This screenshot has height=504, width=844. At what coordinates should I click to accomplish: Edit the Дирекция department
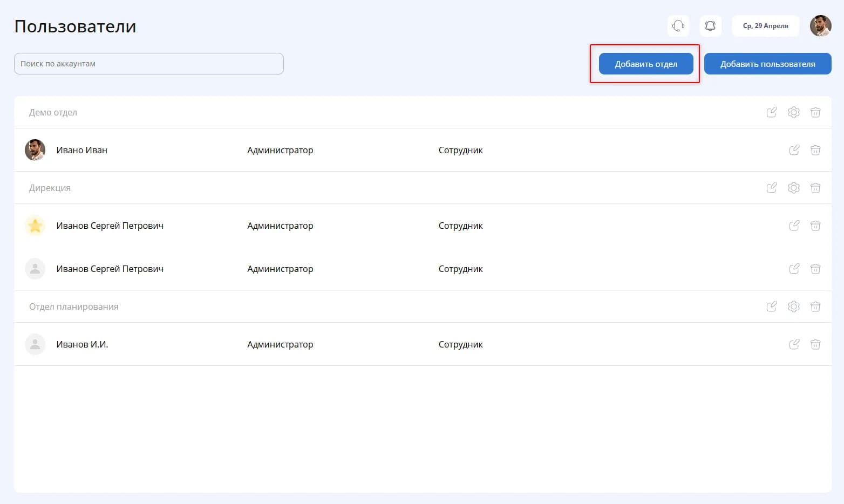click(772, 188)
